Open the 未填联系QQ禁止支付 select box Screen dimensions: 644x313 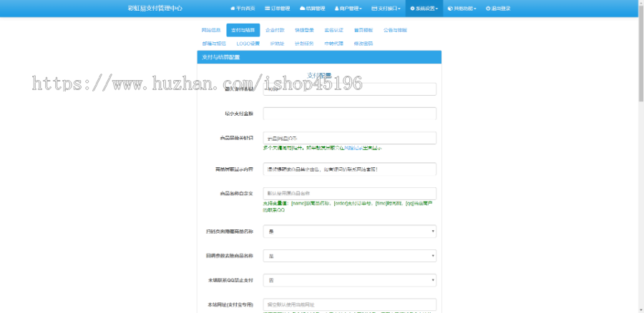click(x=349, y=281)
